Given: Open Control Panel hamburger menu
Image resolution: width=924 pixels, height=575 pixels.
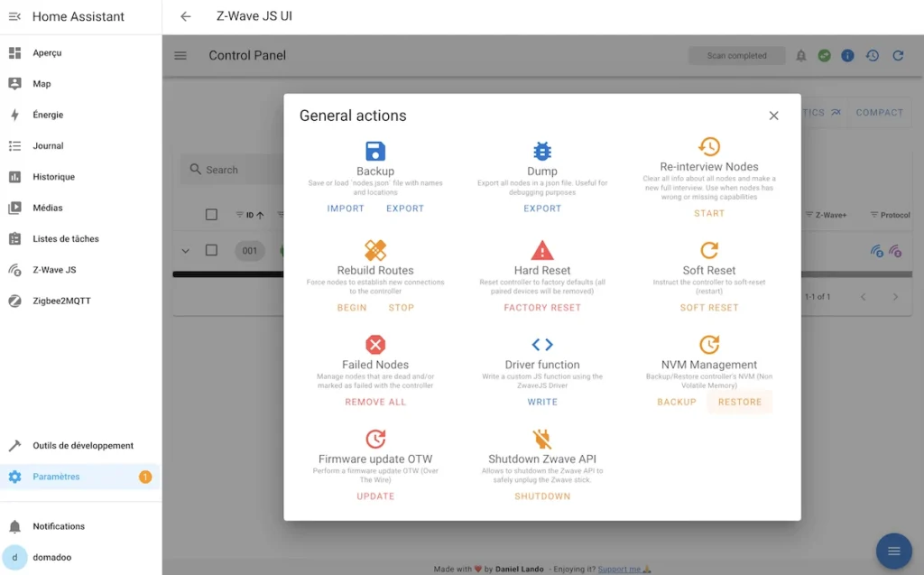Looking at the screenshot, I should [180, 55].
